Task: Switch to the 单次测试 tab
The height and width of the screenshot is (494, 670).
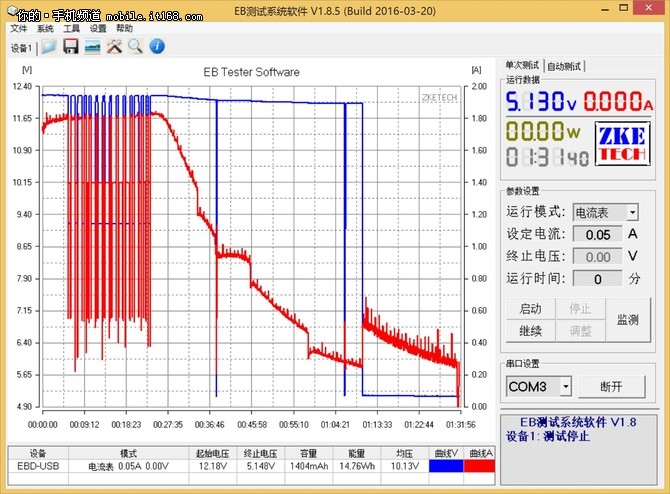Action: pos(522,65)
